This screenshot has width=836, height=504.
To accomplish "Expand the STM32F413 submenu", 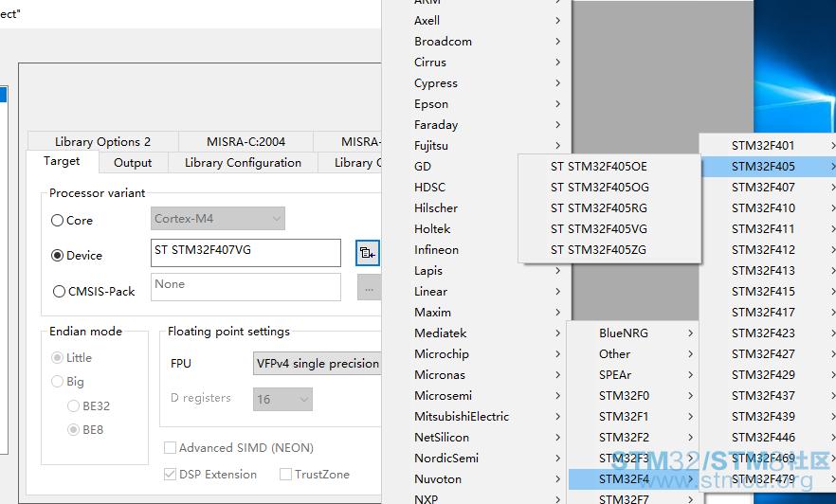I will pos(769,270).
